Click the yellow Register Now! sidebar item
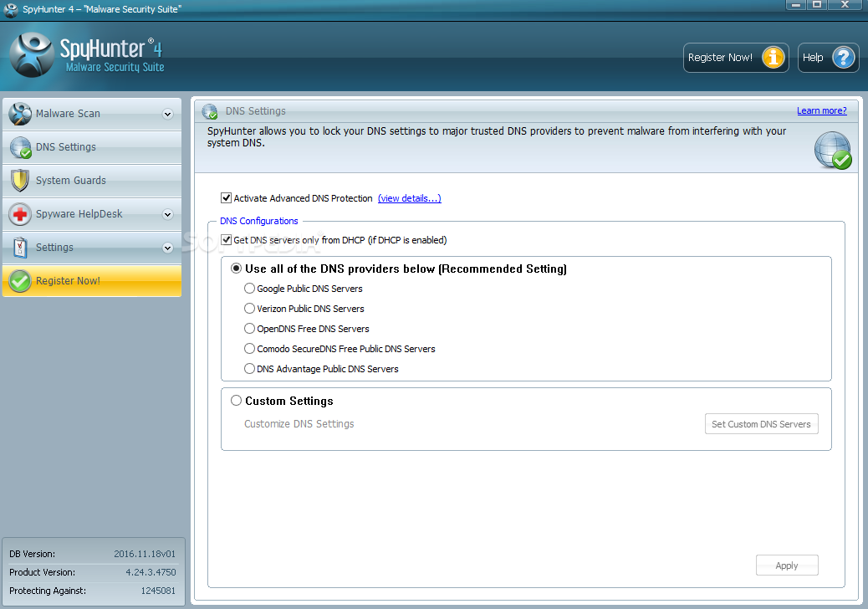Screen dimensions: 868x609 coord(92,281)
